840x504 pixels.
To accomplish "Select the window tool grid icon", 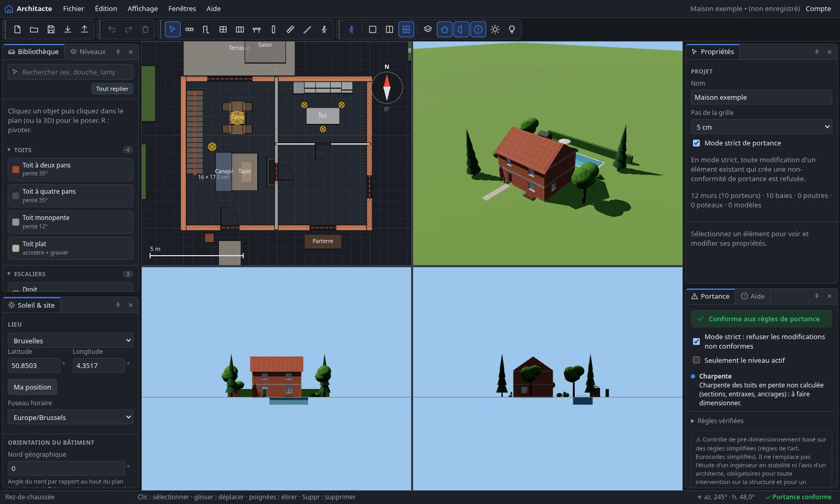I will (223, 29).
